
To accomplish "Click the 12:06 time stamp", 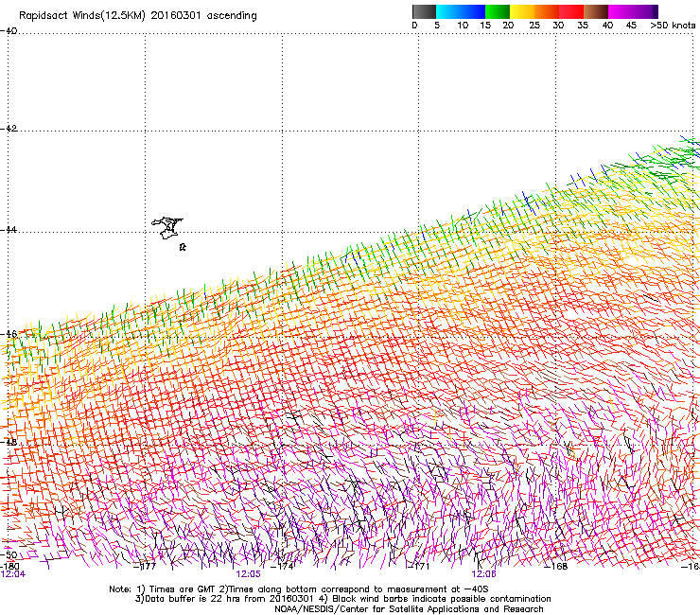I will pos(484,574).
